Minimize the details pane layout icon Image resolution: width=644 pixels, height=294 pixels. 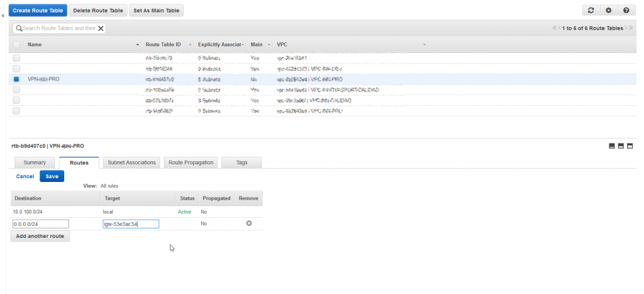click(612, 146)
